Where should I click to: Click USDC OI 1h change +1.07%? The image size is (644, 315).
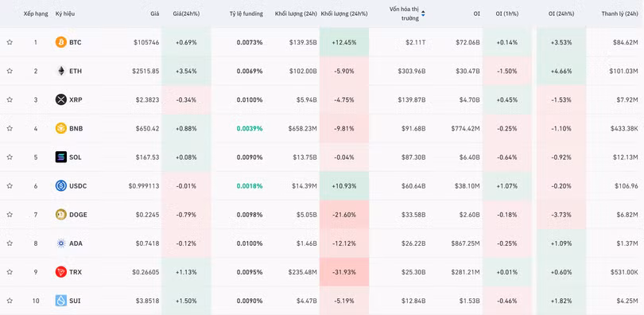(507, 186)
